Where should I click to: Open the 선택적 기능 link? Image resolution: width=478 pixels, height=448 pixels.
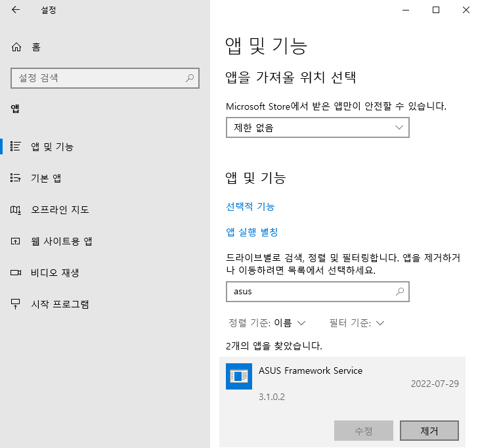[x=250, y=206]
